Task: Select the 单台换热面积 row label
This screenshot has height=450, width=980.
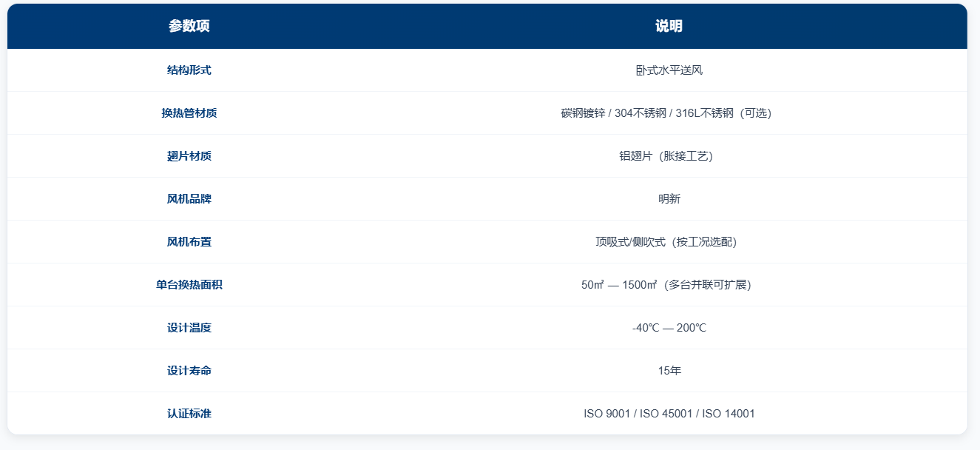Action: (189, 285)
